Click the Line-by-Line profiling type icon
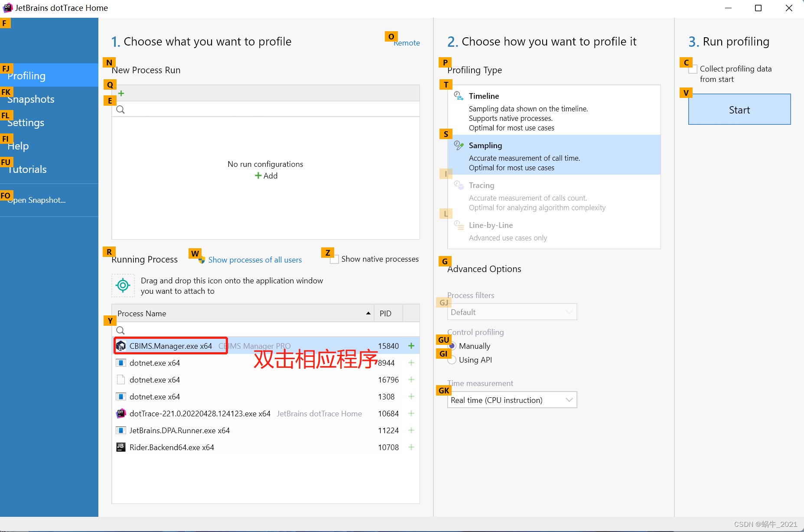The height and width of the screenshot is (532, 804). click(459, 225)
